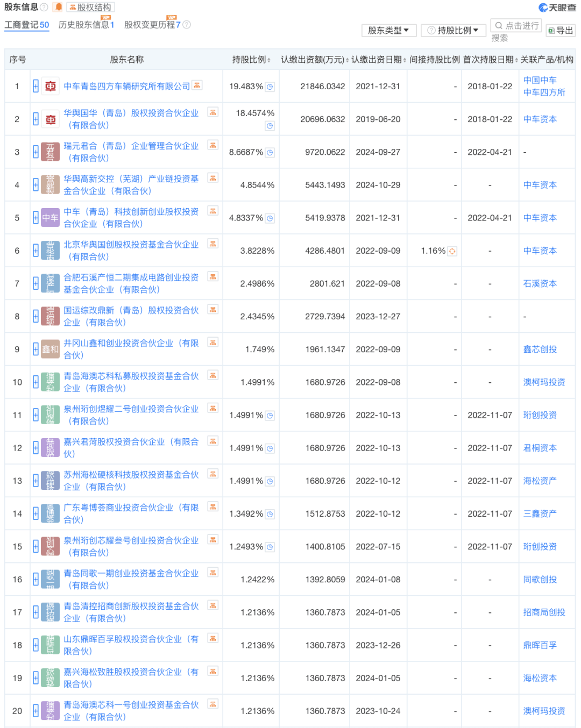
Task: Click 导出 export button
Action: tap(561, 31)
